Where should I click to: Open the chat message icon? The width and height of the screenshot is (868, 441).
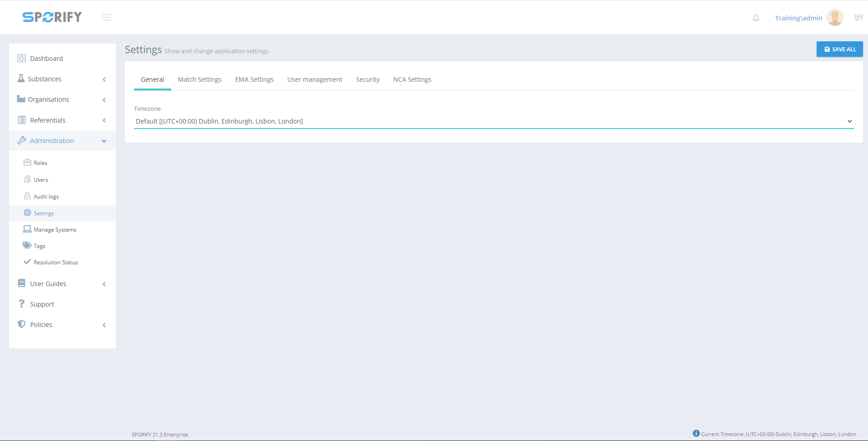point(858,18)
